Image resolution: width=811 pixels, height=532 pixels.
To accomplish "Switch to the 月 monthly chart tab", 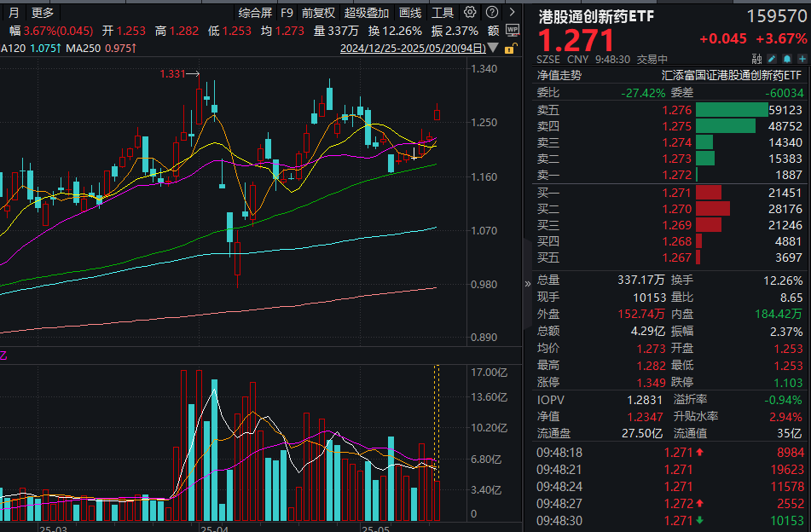I will tap(13, 13).
